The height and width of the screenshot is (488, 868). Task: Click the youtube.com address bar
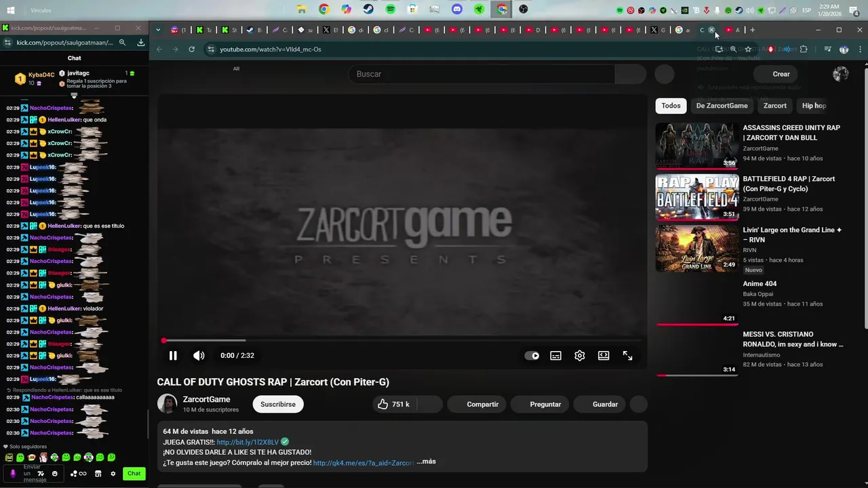(x=461, y=49)
